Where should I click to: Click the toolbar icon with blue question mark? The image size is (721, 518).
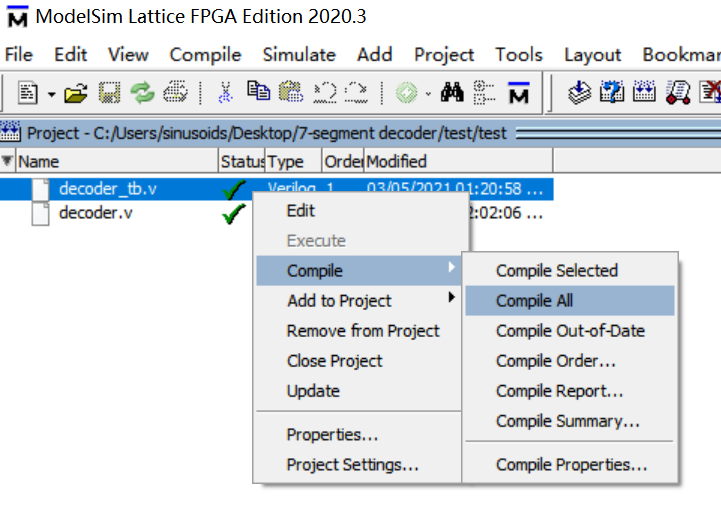pyautogui.click(x=612, y=91)
